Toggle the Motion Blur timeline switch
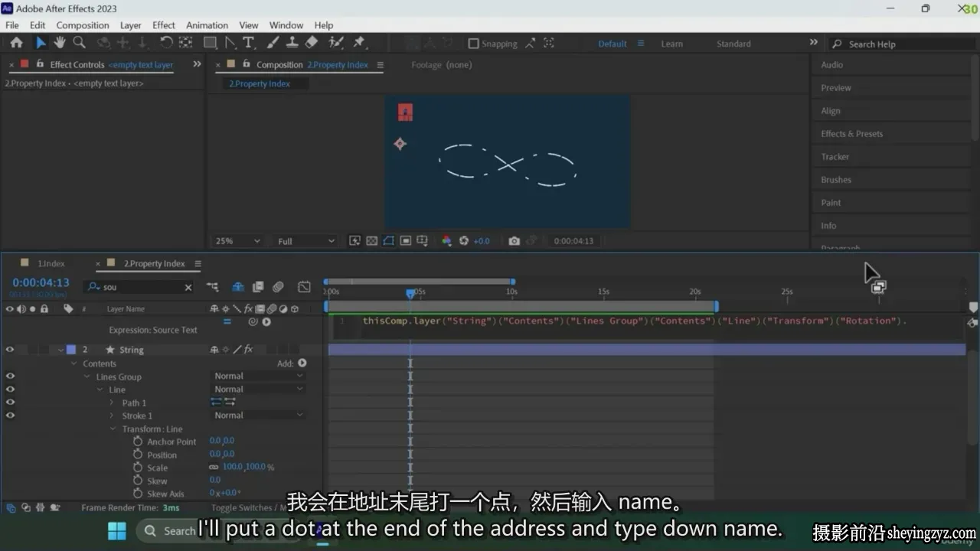This screenshot has height=551, width=980. pos(278,287)
